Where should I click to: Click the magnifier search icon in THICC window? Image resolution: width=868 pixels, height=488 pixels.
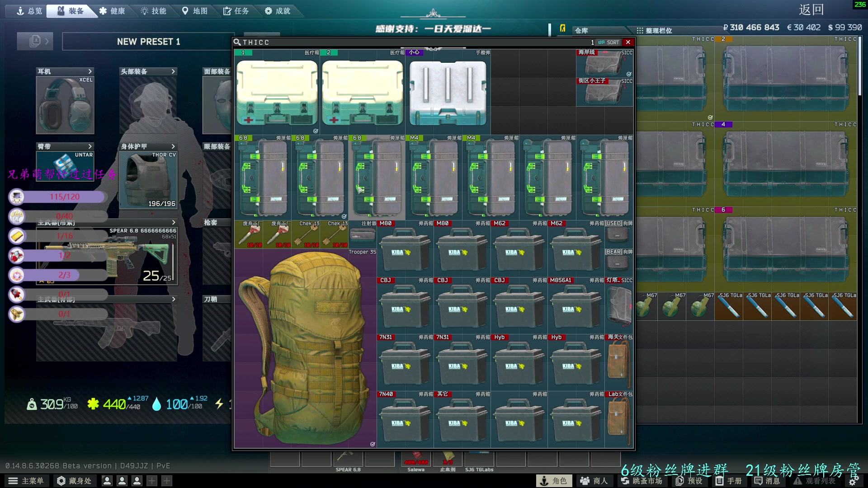[x=237, y=42]
